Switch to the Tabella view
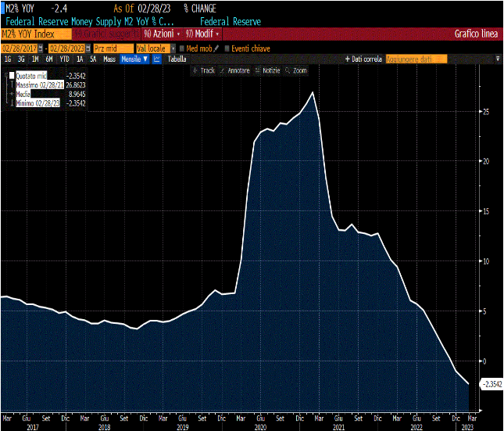This screenshot has width=504, height=431. click(177, 59)
